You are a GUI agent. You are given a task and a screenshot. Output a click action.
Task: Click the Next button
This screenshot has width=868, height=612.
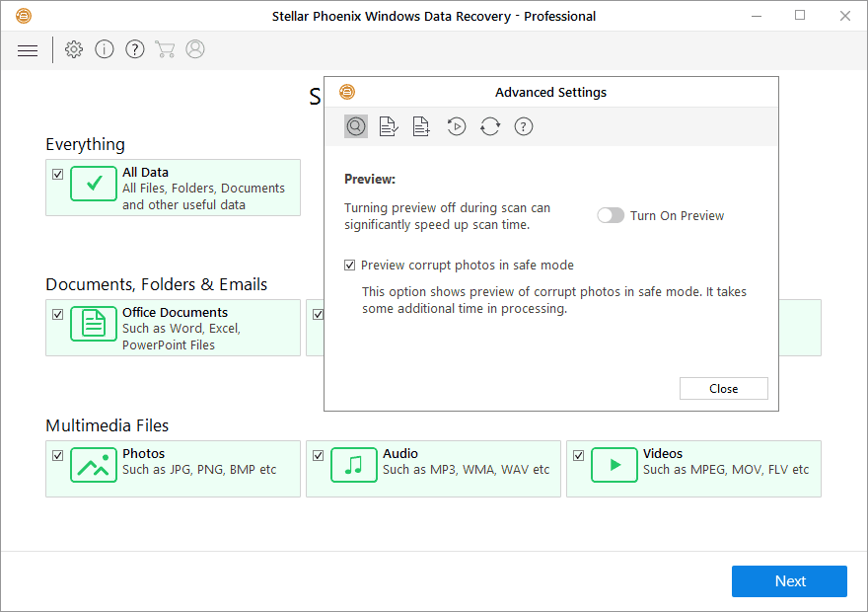[x=789, y=581]
